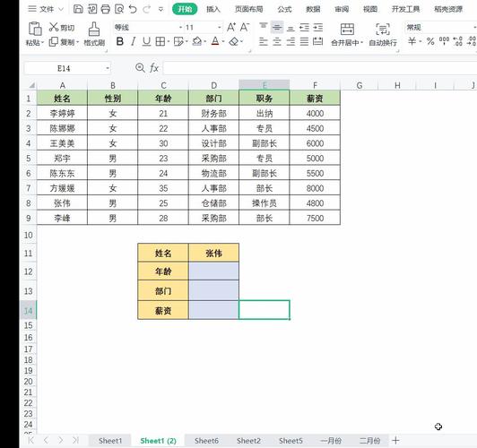Toggle bold formatting
Viewport: 477px width, 448px height.
coord(120,41)
